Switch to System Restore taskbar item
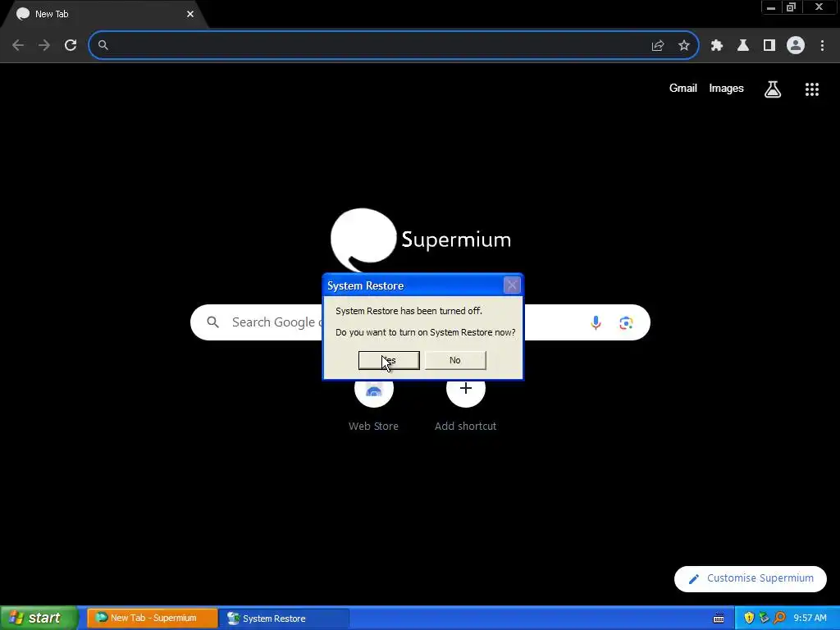The image size is (840, 630). (x=284, y=619)
